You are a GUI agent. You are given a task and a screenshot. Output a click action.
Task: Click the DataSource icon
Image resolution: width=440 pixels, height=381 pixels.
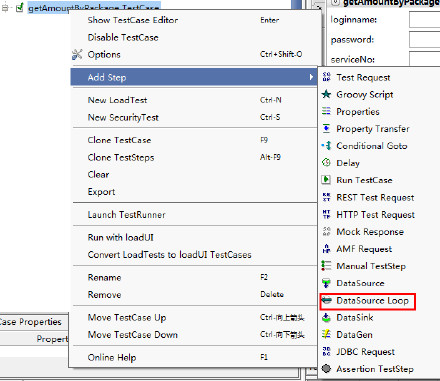[x=326, y=283]
